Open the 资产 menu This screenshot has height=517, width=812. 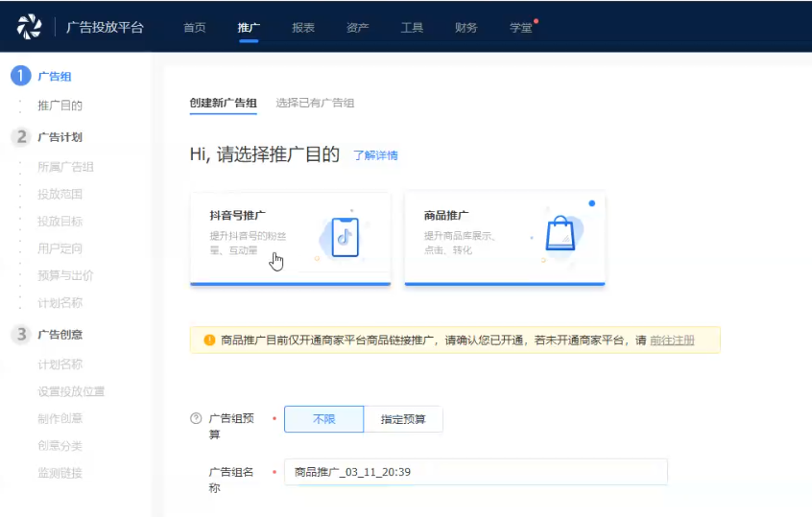coord(358,28)
